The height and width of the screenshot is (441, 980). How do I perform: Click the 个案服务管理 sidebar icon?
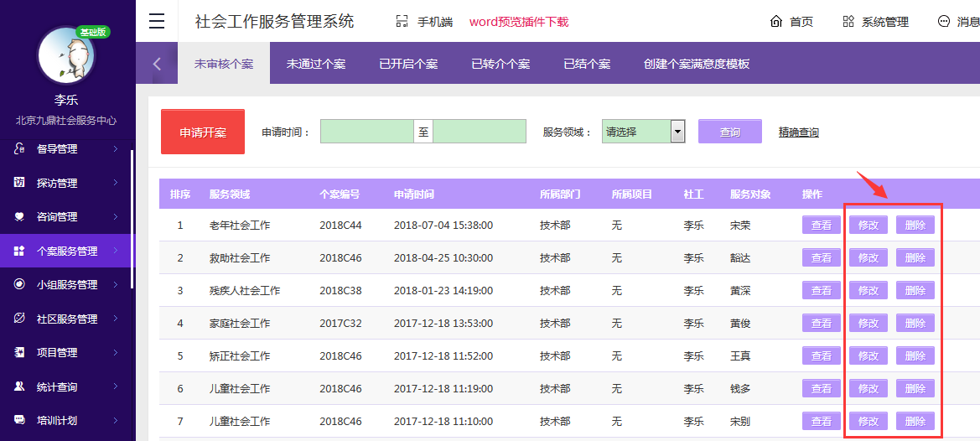click(x=19, y=251)
